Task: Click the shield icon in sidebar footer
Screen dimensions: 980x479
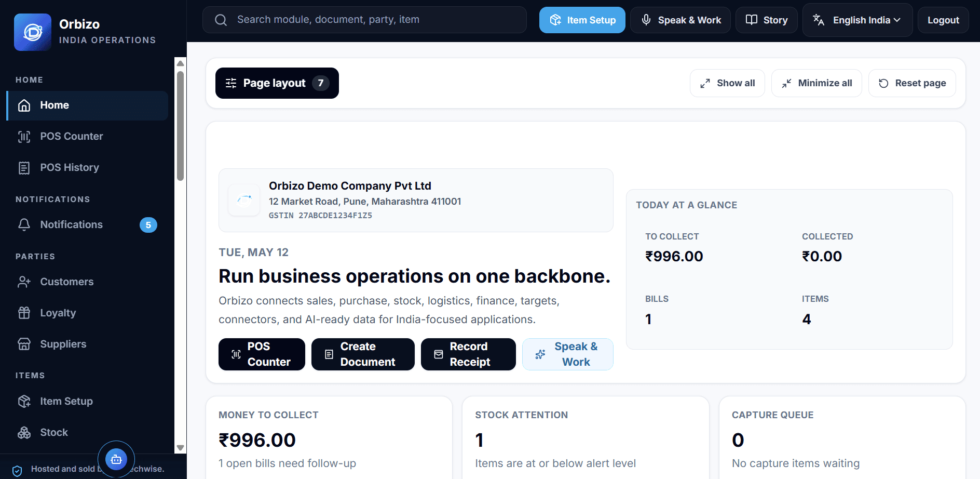Action: tap(17, 471)
